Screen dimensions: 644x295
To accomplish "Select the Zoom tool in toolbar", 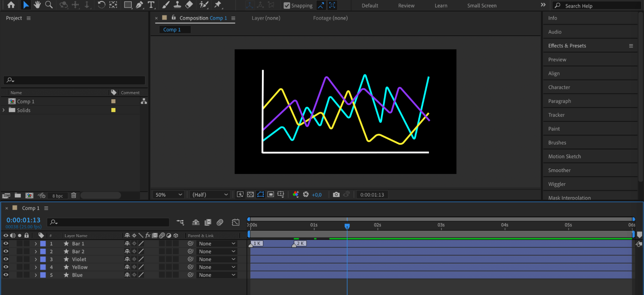I will pos(49,5).
